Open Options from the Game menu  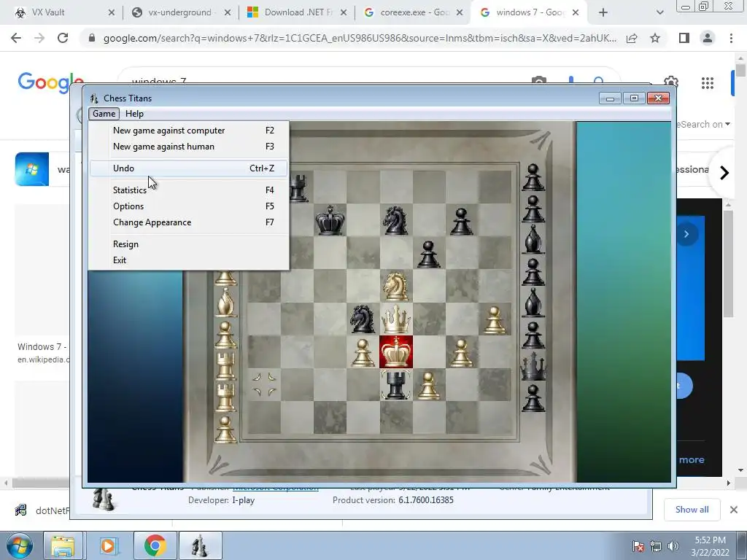click(x=189, y=206)
